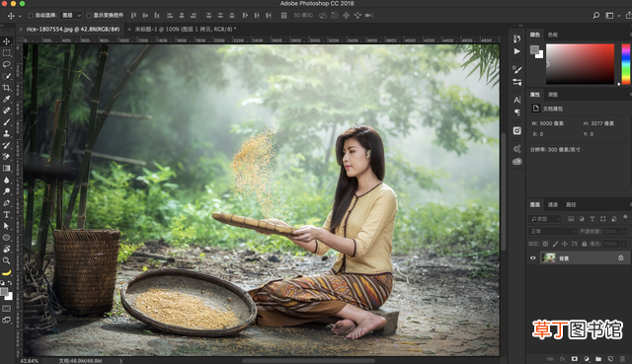
Task: Select the Zoom tool in toolbar
Action: 7,260
